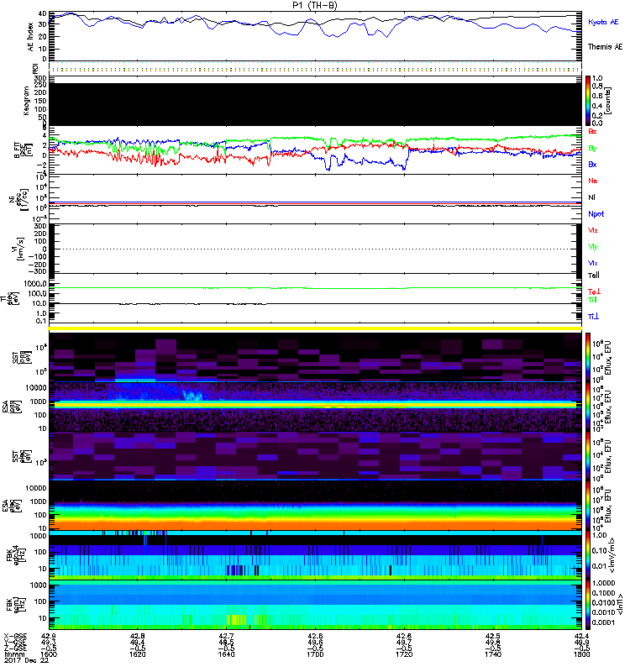
Task: Click the Kyoto AE legend label
Action: (605, 22)
